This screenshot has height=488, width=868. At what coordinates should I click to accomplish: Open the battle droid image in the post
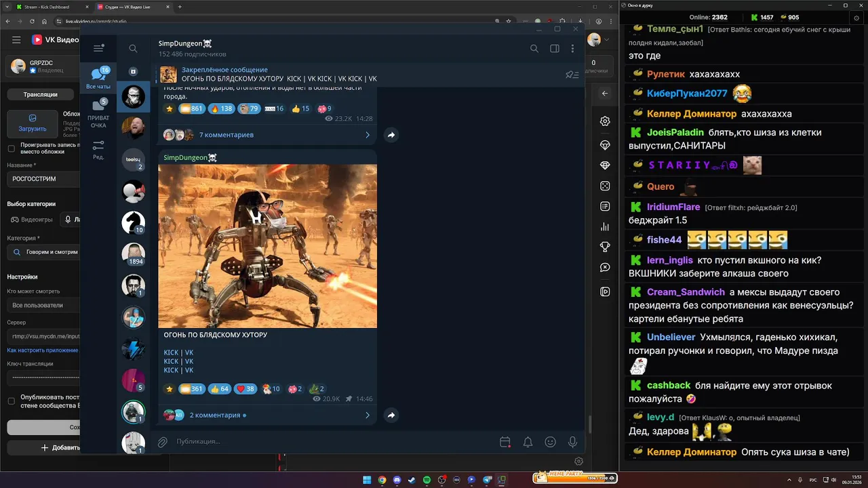[x=268, y=246]
